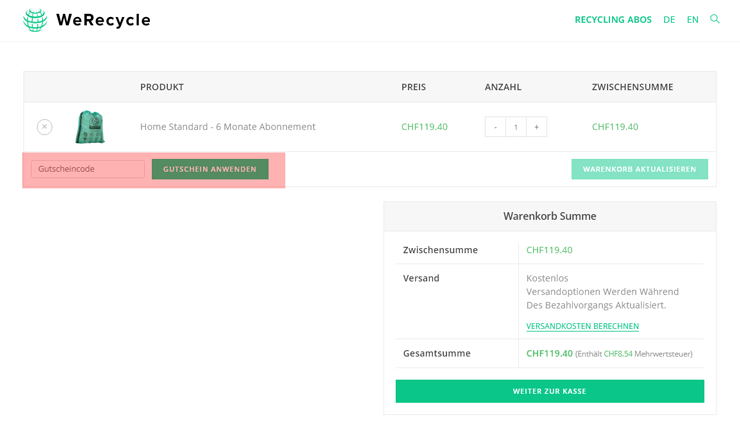Open the Recycling Abos menu item
Image resolution: width=740 pixels, height=423 pixels.
tap(612, 20)
